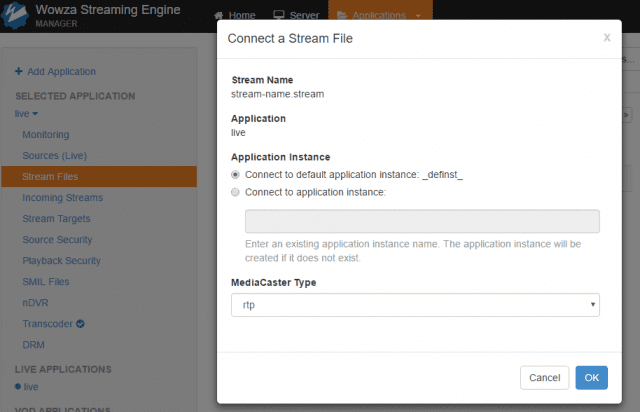The width and height of the screenshot is (640, 412).
Task: Click the Applications folder icon in the navigation
Action: pos(342,15)
